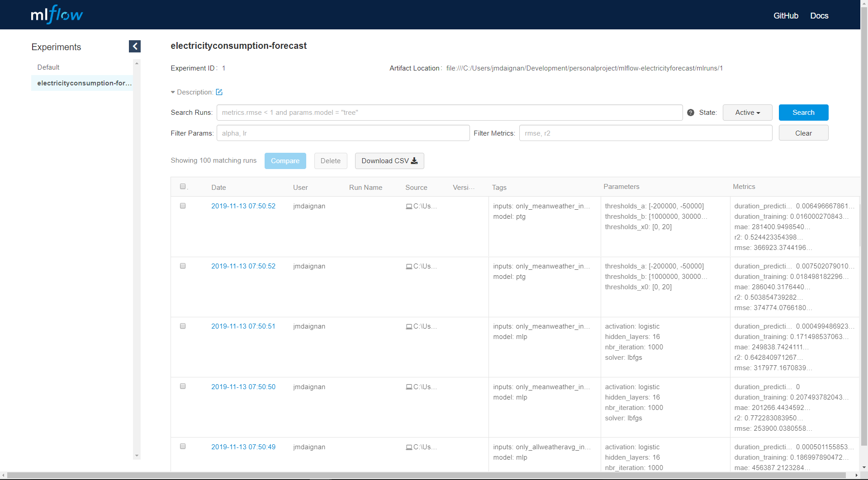Screen dimensions: 868x480
Task: Check the checkbox for the first run row
Action: coord(183,206)
